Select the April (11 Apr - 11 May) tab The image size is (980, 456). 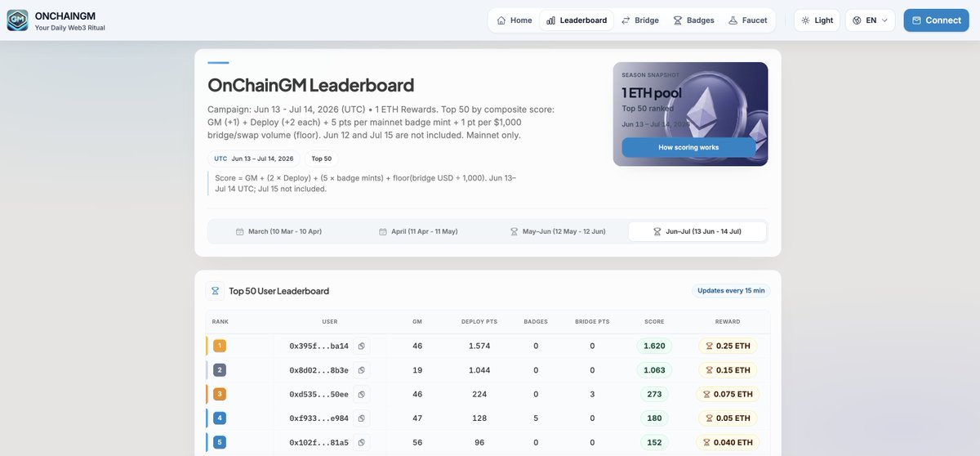[x=418, y=232]
